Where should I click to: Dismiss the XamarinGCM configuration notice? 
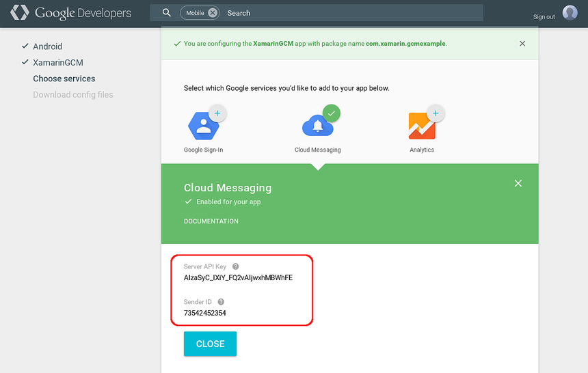tap(522, 44)
